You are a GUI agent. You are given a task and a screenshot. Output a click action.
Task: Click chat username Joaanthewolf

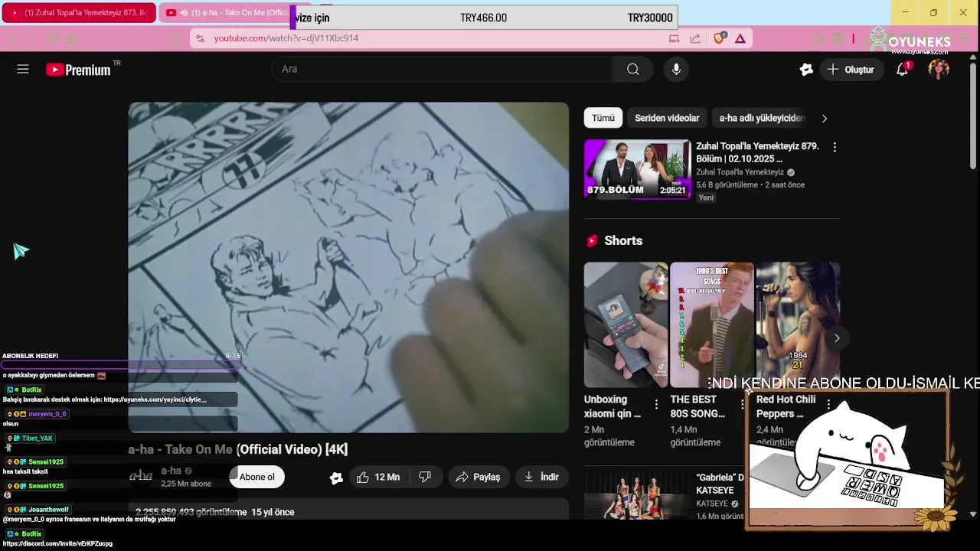click(x=48, y=510)
